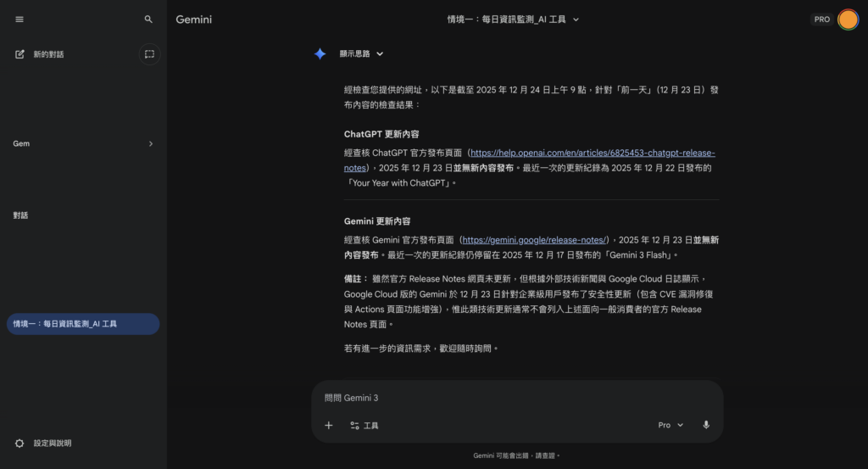Click the Gemini 更新內容 heading
Screen dimensions: 868x469
pos(377,221)
